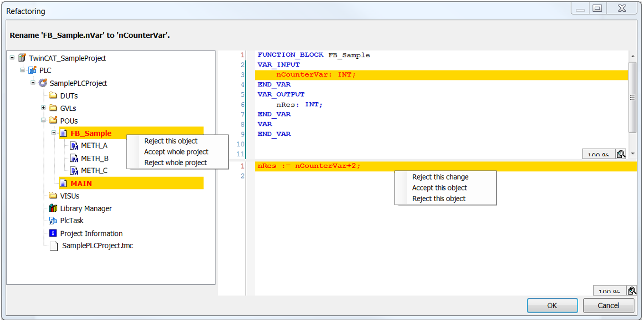Click the zoom percentage box in declaration pane

[x=599, y=154]
